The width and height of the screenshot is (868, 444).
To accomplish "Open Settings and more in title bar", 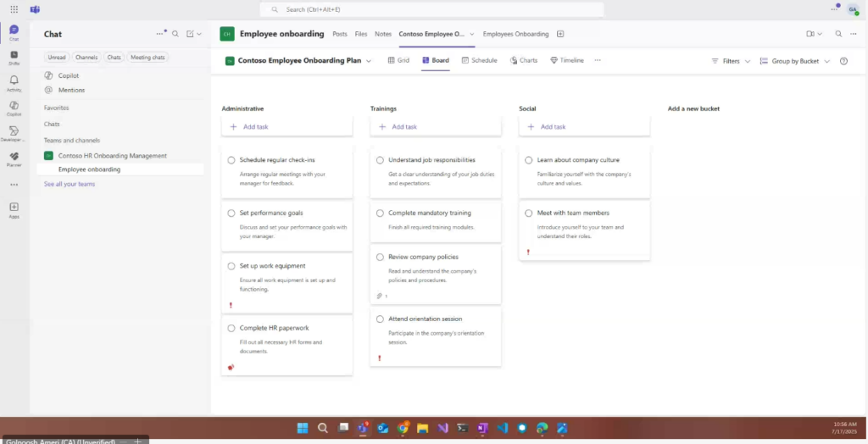I will 834,9.
